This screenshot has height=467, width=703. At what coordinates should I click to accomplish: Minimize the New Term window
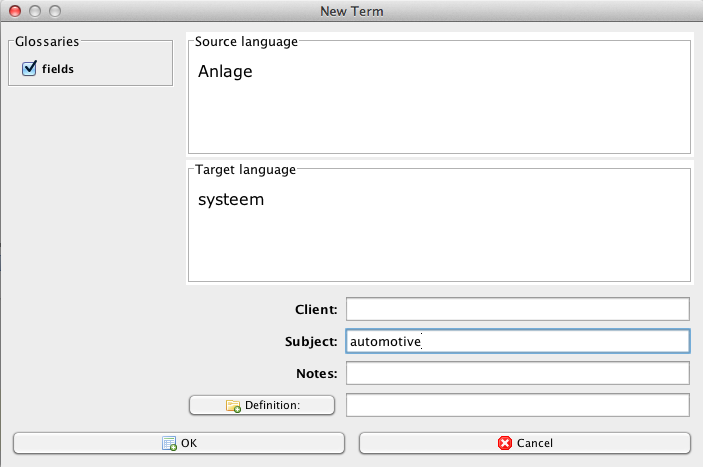(x=35, y=11)
